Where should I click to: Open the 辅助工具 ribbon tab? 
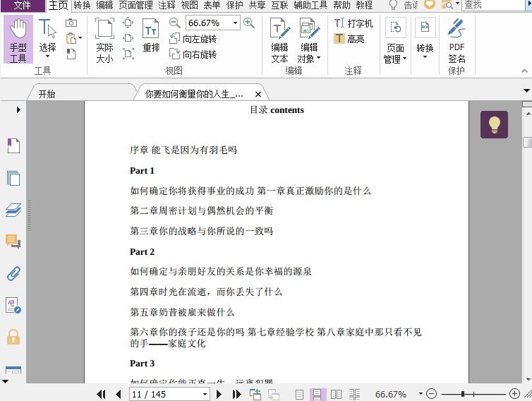point(310,5)
